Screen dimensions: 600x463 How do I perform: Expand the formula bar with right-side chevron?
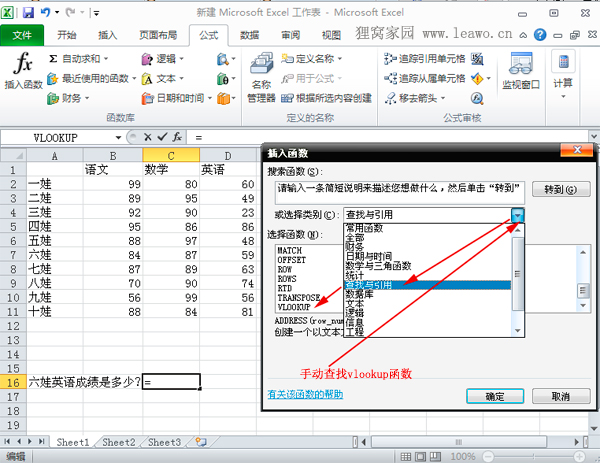click(x=594, y=136)
